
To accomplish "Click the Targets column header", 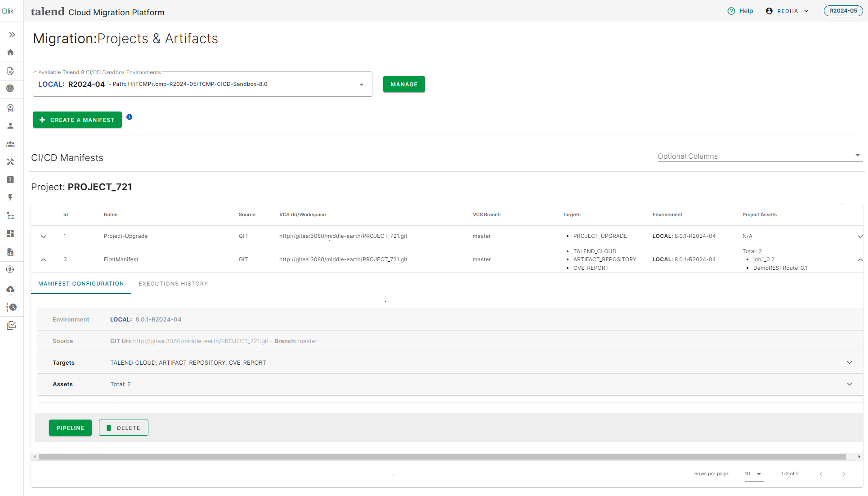I will click(x=571, y=214).
